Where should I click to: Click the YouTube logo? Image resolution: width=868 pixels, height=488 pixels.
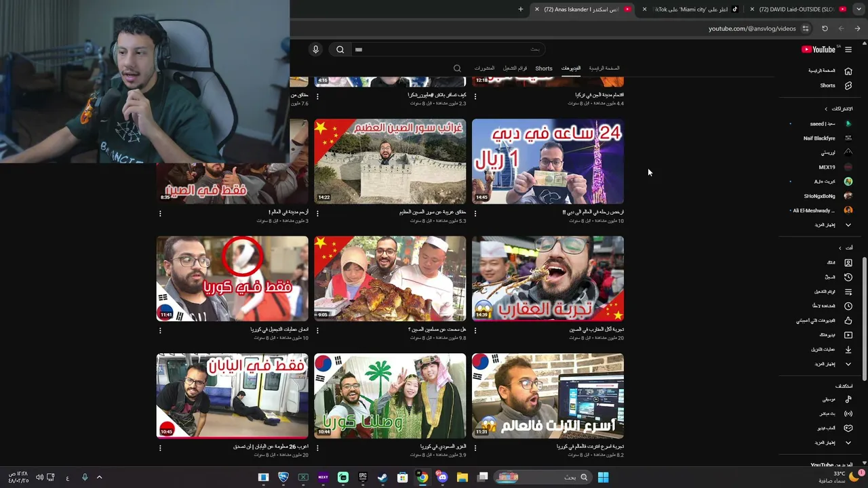pos(818,49)
